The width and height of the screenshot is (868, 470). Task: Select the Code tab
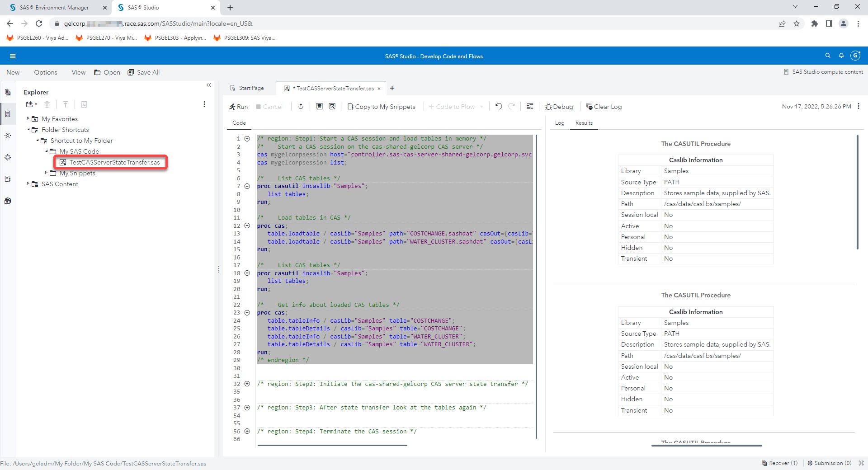click(x=239, y=123)
